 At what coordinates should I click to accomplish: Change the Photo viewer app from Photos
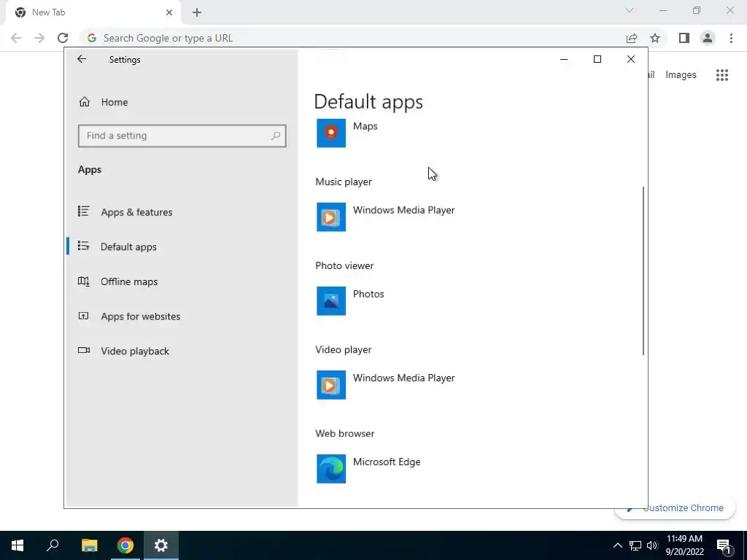coord(351,300)
